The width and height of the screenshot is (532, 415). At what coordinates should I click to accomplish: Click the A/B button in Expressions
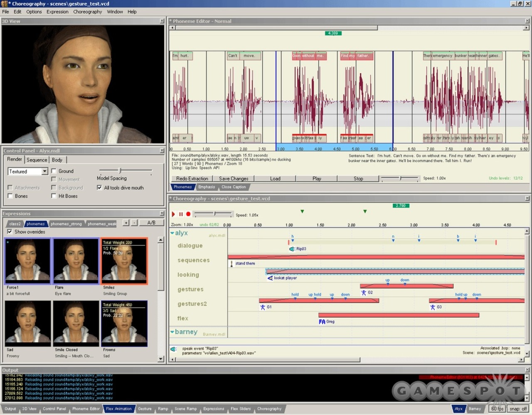coord(151,223)
